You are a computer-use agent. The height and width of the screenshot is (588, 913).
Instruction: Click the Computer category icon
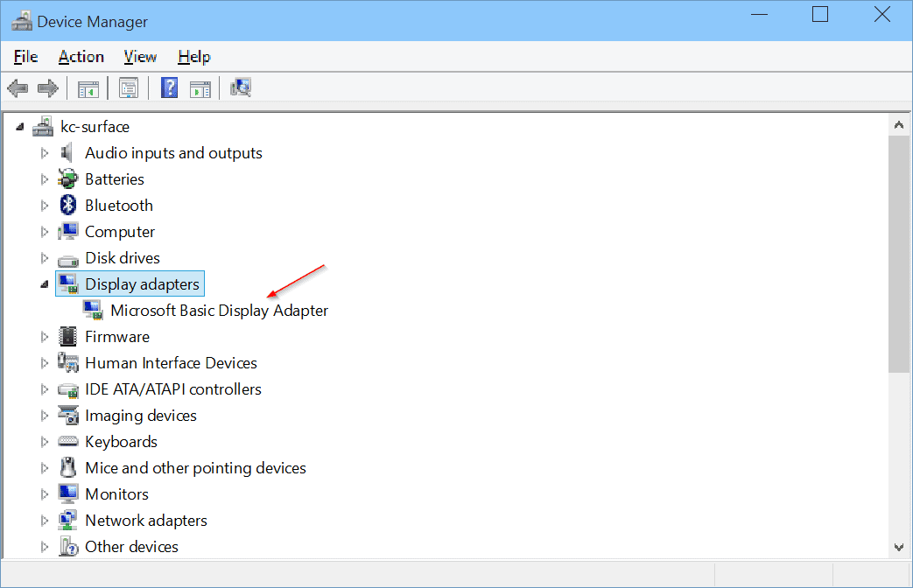67,232
